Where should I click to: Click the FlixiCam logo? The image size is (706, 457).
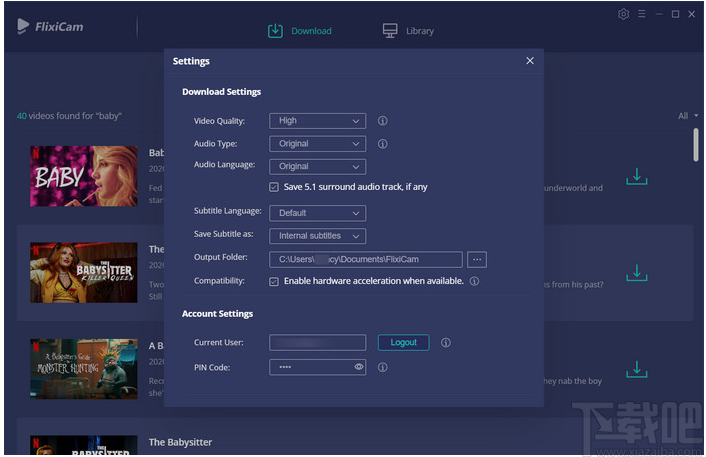tap(50, 27)
